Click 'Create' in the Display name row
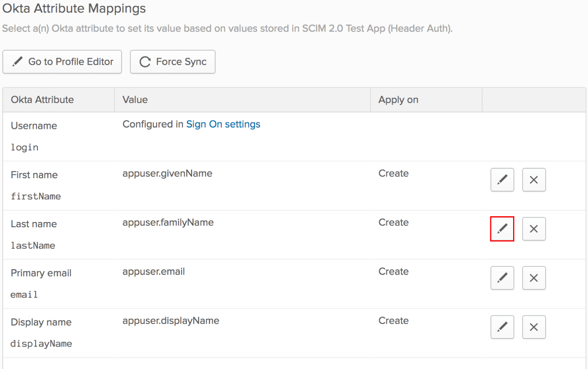Image resolution: width=588 pixels, height=369 pixels. tap(394, 321)
